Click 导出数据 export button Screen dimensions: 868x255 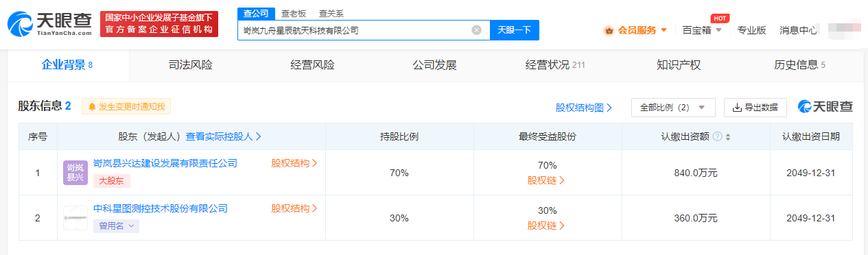(x=755, y=108)
